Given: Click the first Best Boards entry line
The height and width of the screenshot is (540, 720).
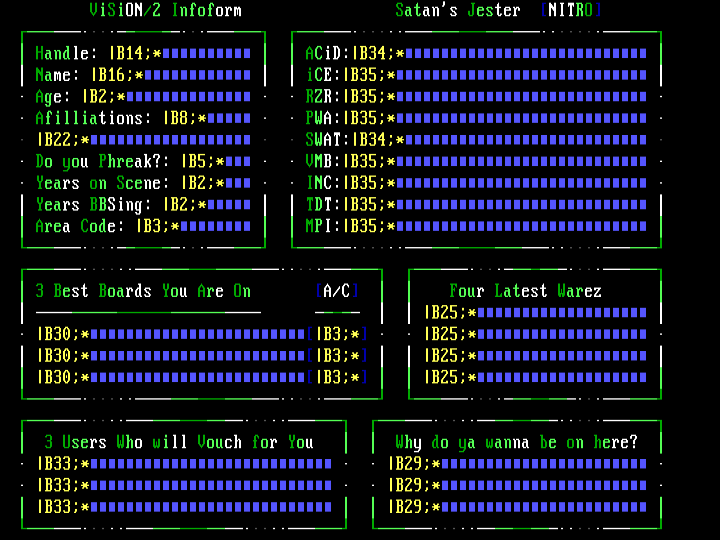Looking at the screenshot, I should point(171,334).
